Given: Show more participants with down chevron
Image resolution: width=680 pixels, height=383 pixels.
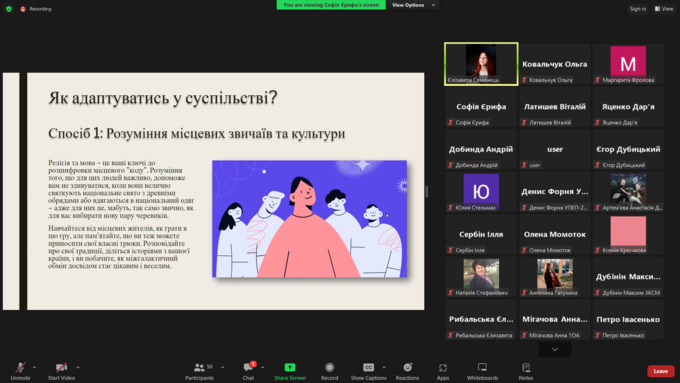Looking at the screenshot, I should tap(555, 349).
